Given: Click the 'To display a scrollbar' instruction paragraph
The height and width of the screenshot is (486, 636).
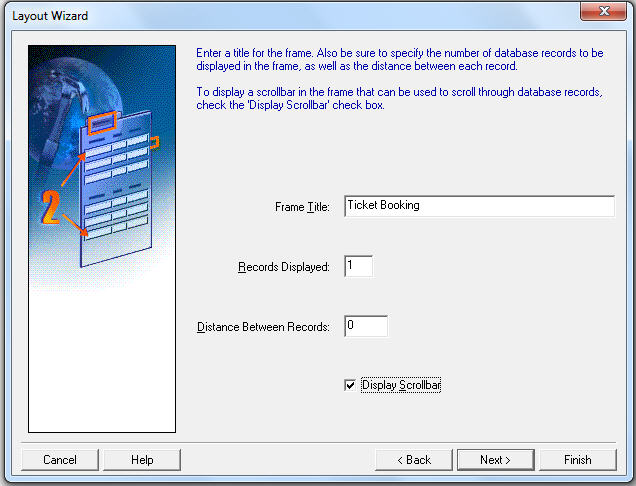Looking at the screenshot, I should click(x=400, y=98).
